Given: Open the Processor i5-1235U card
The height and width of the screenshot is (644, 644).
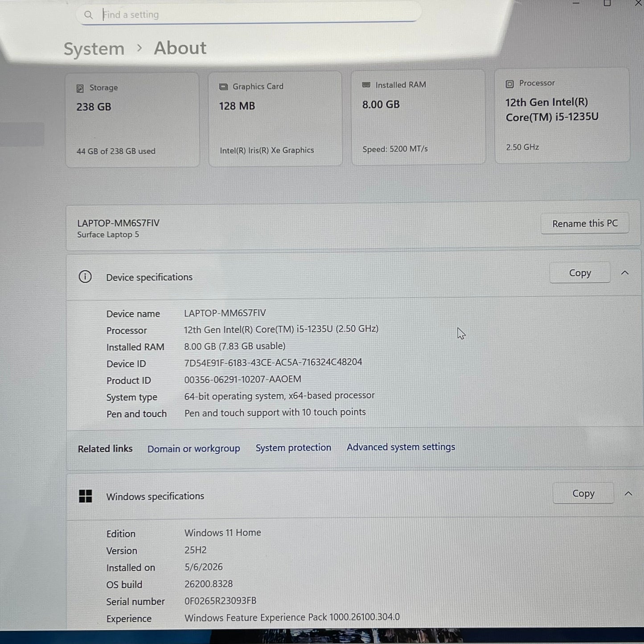Looking at the screenshot, I should 562,115.
